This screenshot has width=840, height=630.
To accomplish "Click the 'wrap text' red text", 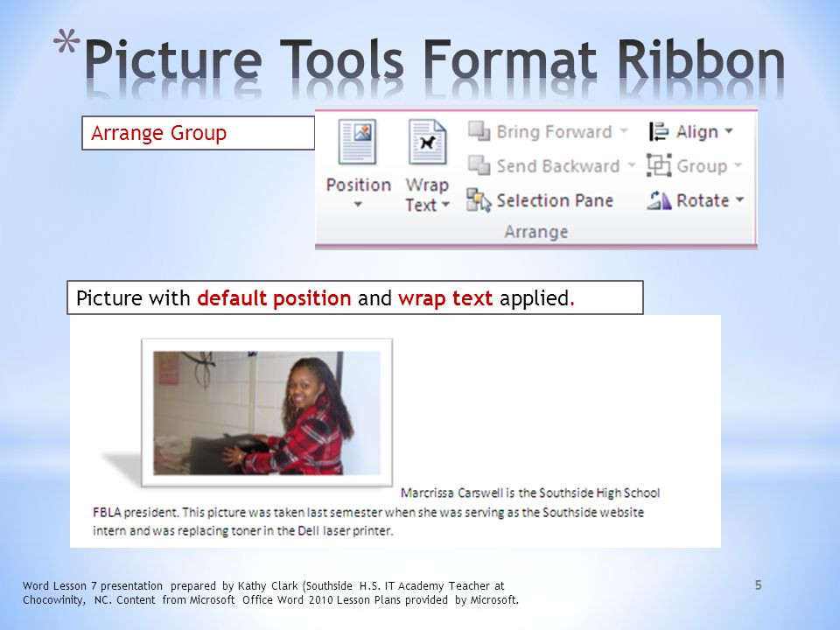I will pyautogui.click(x=445, y=297).
